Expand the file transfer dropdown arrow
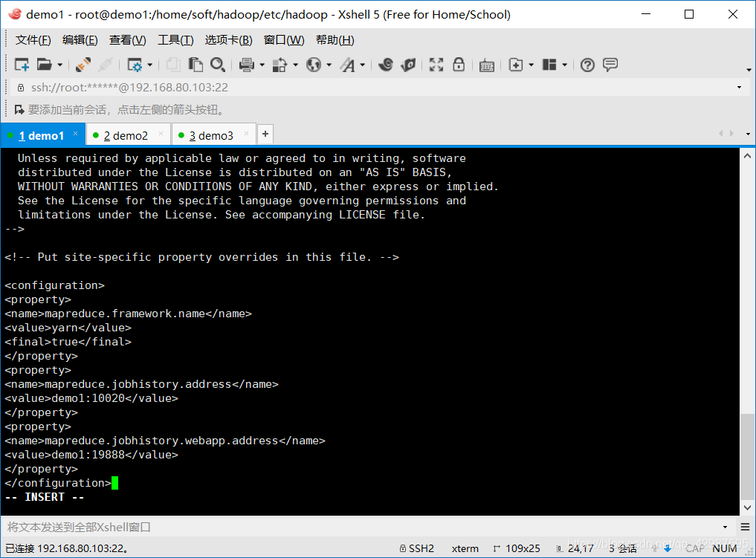Image resolution: width=756 pixels, height=558 pixels. coord(296,65)
